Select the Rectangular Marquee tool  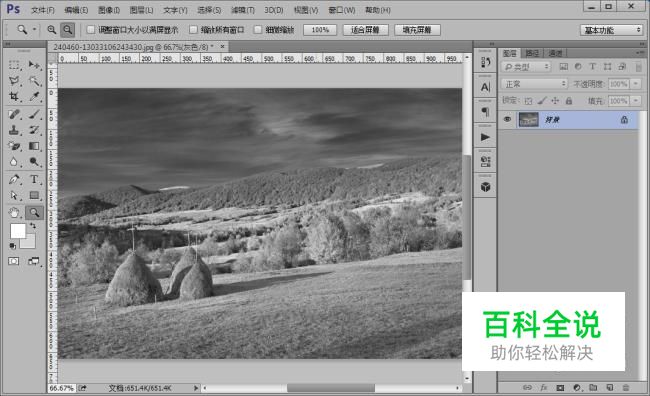[14, 65]
